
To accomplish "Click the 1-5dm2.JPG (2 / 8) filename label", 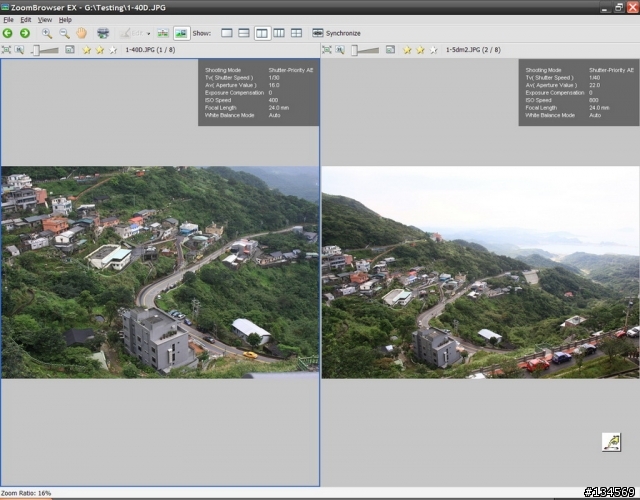I will click(x=473, y=50).
